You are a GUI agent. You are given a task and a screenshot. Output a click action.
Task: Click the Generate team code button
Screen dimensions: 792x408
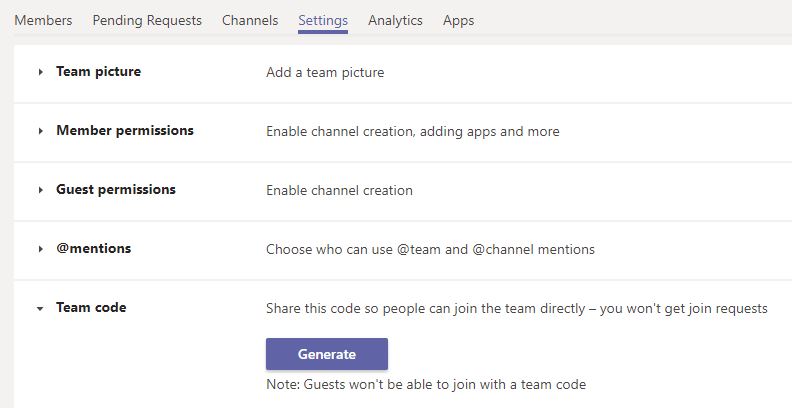(327, 354)
